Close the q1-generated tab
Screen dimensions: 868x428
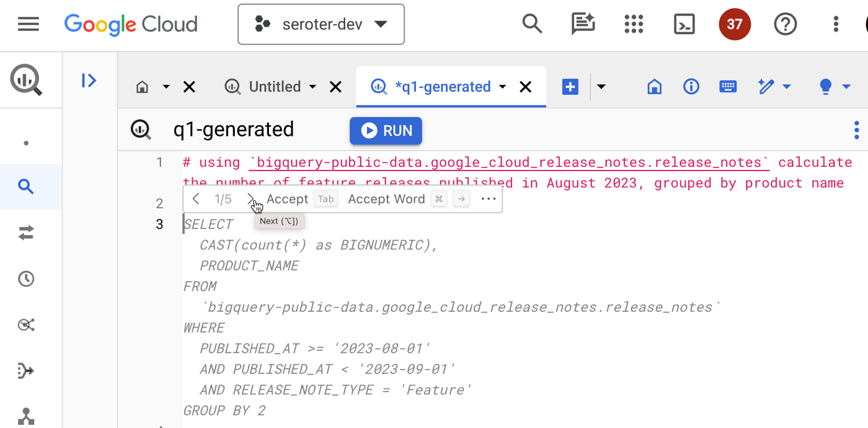[525, 87]
